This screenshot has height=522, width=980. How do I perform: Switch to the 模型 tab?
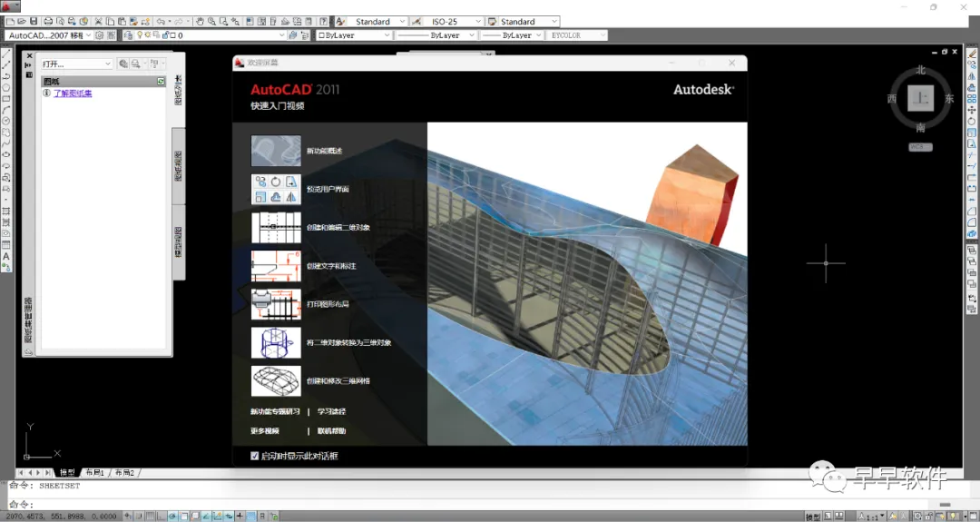point(67,473)
